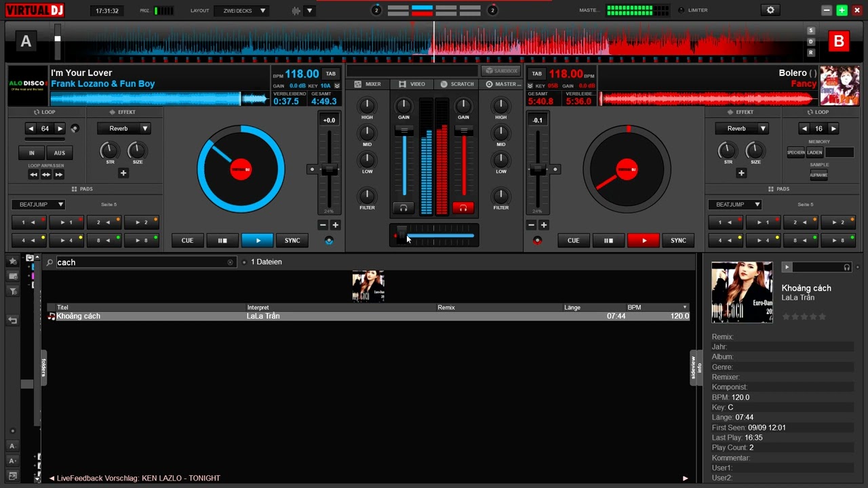Viewport: 868px width, 488px height.
Task: Toggle loop AUS on the left deck
Action: [x=60, y=153]
